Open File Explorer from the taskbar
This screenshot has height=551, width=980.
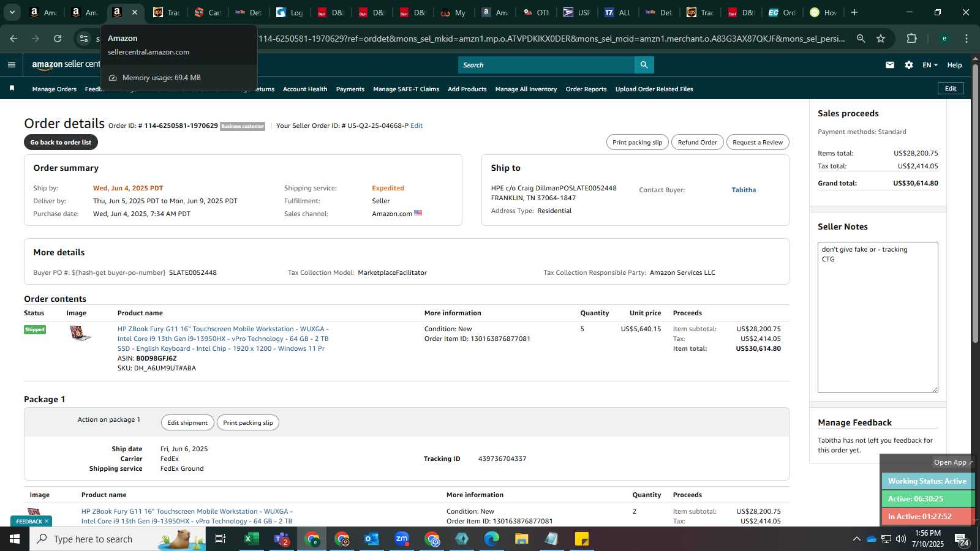522,539
